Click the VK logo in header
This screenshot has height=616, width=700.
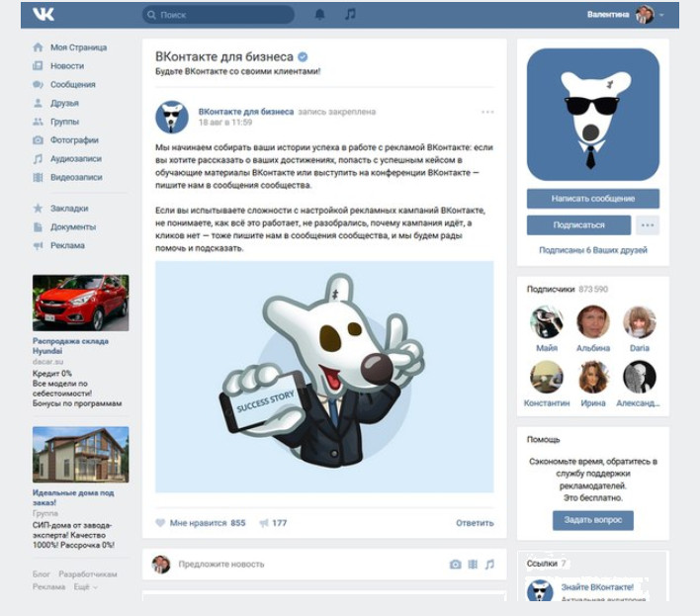coord(44,14)
